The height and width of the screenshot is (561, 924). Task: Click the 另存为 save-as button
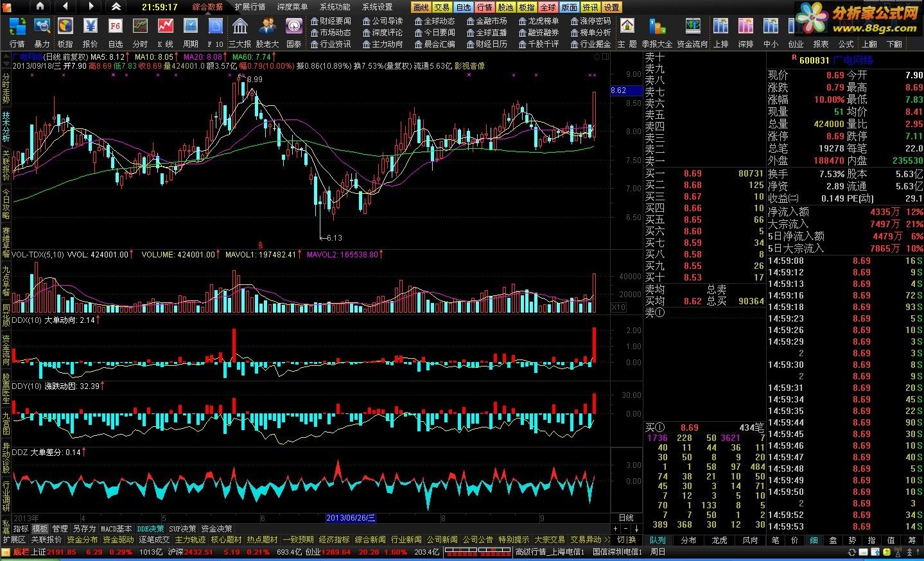84,529
